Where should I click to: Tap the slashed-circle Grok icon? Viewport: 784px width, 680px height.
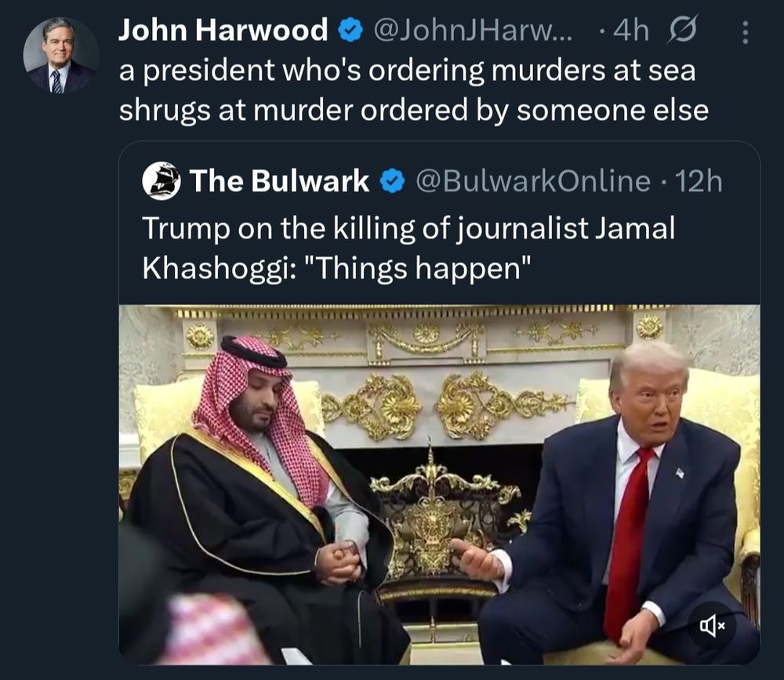point(682,30)
